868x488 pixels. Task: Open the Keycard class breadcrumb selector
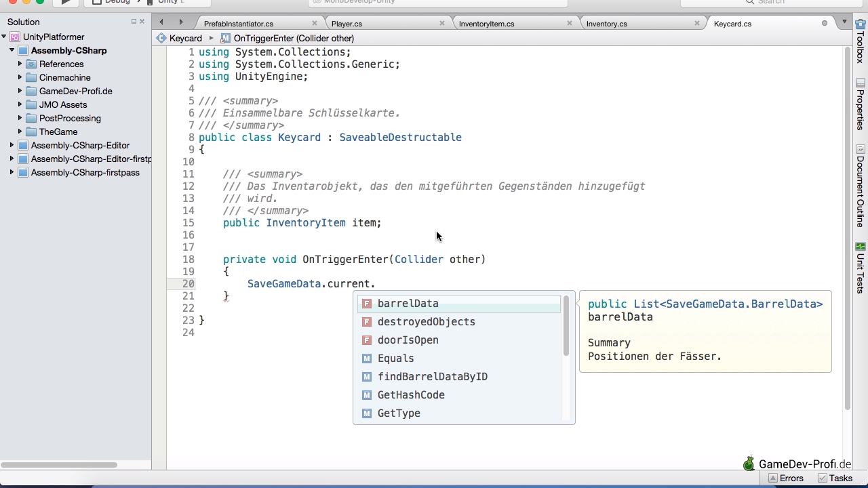click(x=180, y=38)
